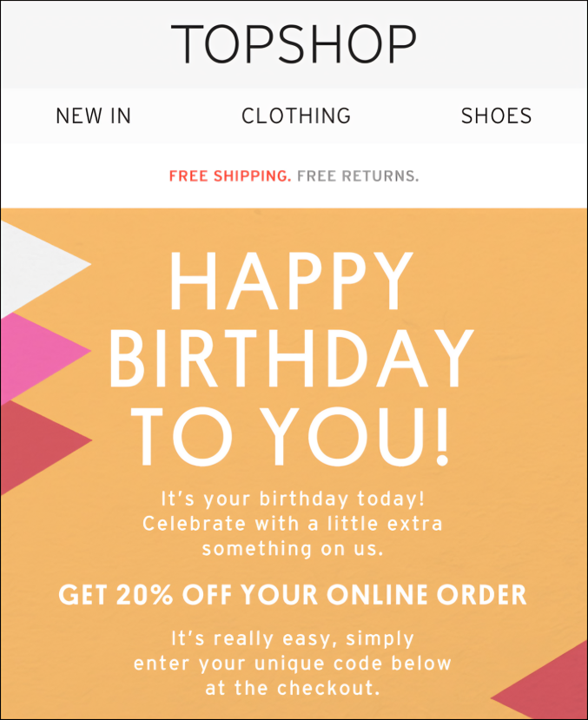Click the "something on us." line
Screen dimensions: 588x720
(294, 549)
